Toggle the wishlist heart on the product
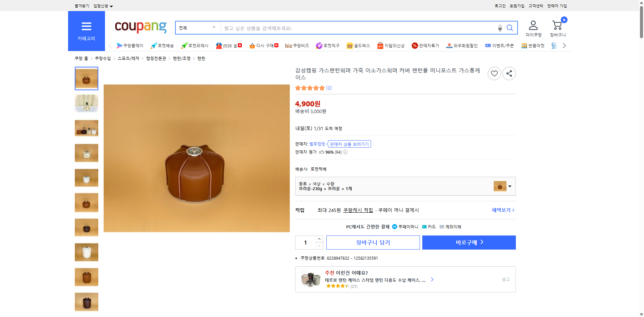Viewport: 644px width, 317px height. click(494, 73)
